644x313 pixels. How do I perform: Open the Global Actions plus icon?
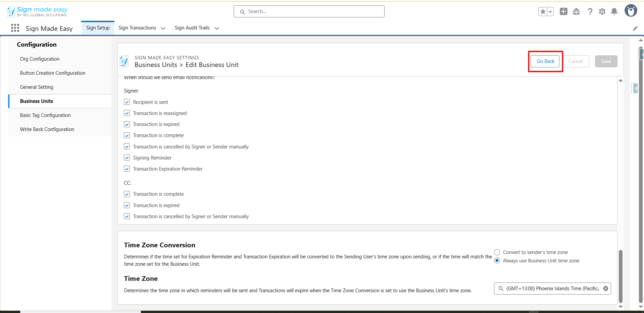point(563,12)
